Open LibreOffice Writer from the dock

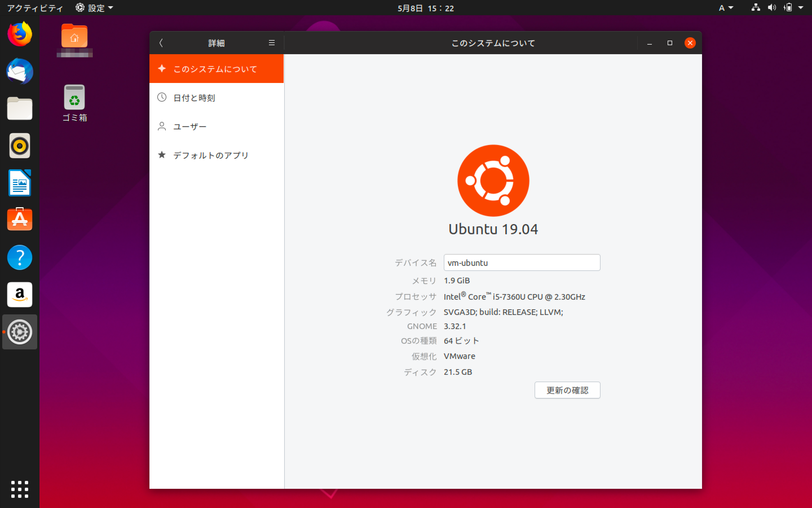[20, 183]
